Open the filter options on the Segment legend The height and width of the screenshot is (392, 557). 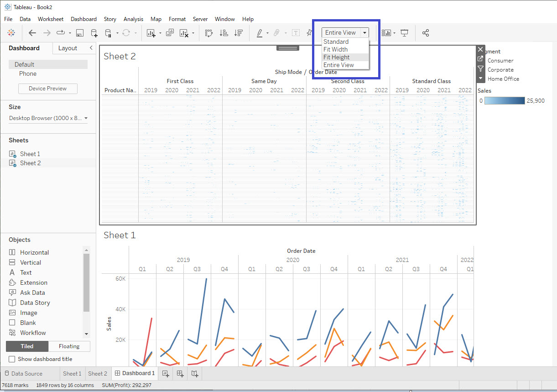[480, 68]
